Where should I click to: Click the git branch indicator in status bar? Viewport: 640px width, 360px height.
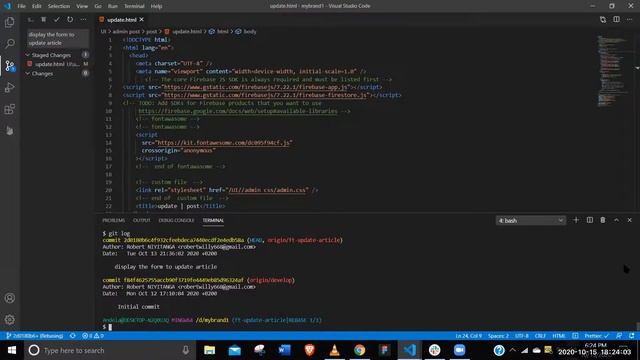35,336
